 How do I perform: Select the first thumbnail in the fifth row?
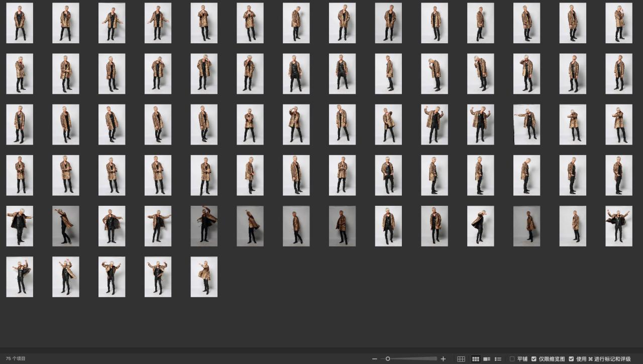[x=20, y=226]
